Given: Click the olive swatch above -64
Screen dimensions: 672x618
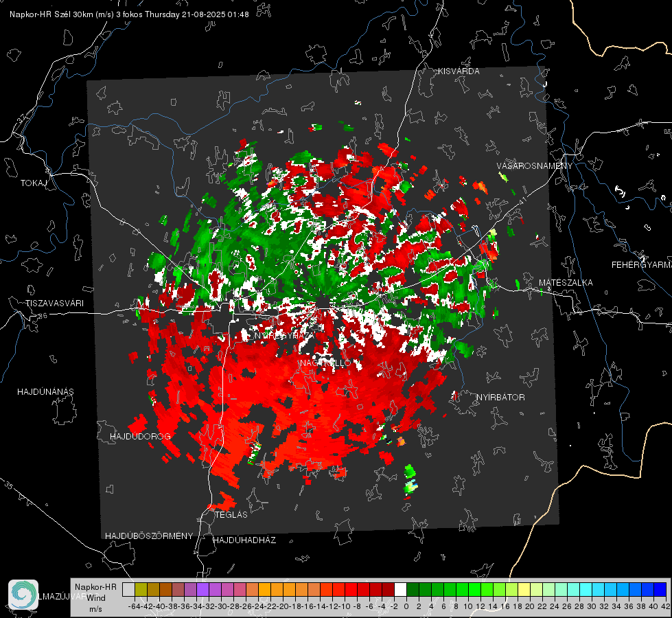Looking at the screenshot, I should pos(141,589).
